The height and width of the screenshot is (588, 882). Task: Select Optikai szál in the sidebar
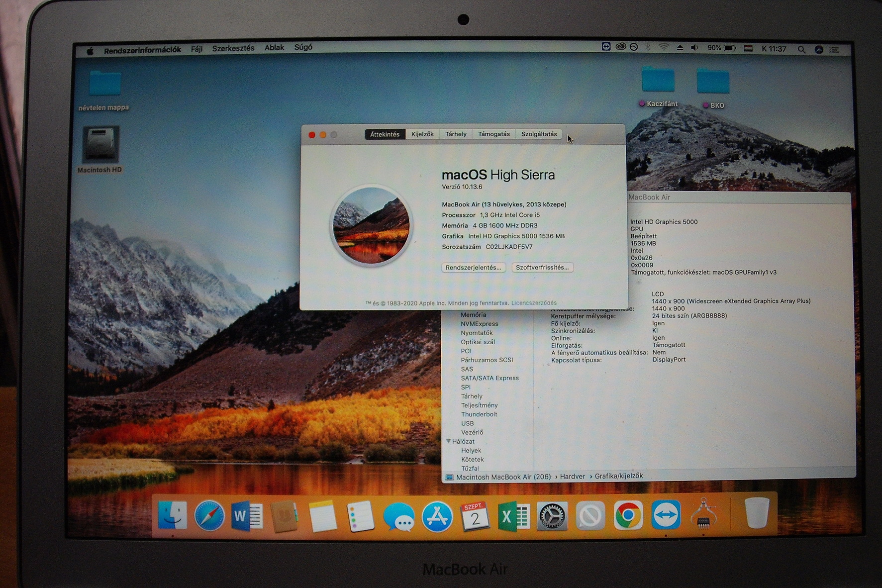point(478,342)
